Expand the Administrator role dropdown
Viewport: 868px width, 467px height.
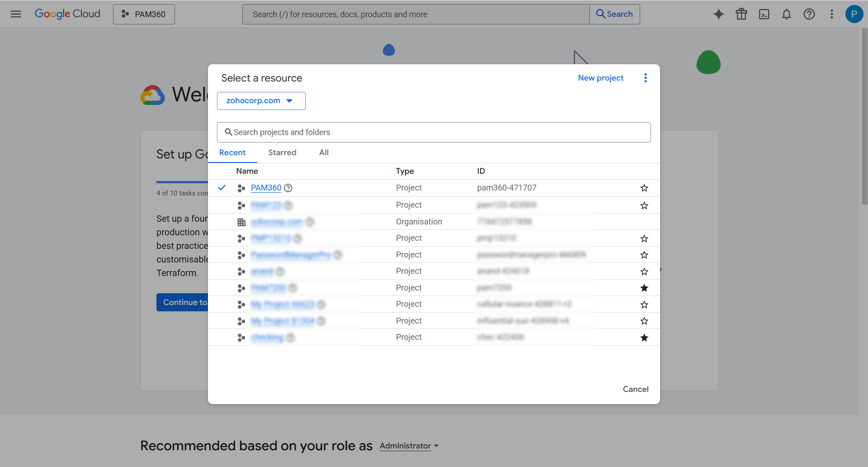(408, 446)
